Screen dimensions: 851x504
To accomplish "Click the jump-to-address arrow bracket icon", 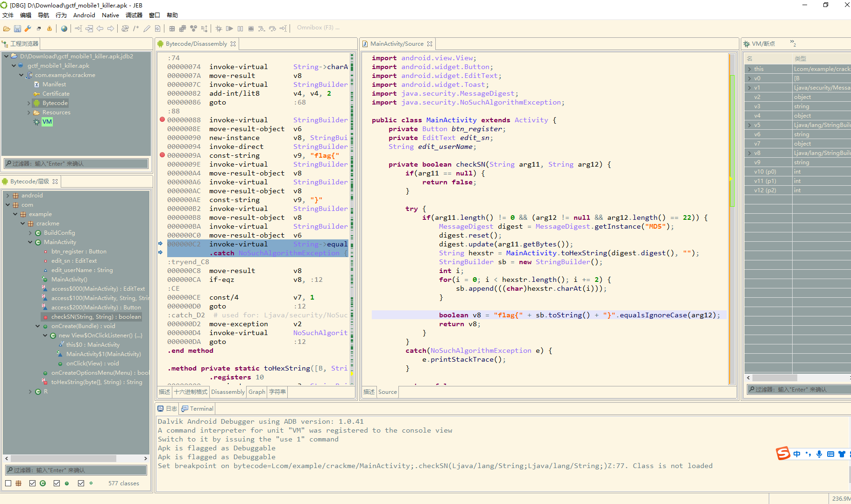I will (x=78, y=28).
